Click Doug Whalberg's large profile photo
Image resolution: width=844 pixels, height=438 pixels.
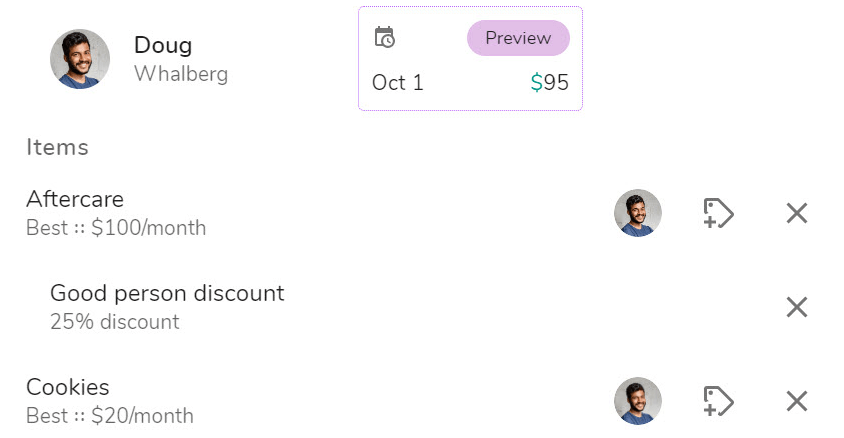[80, 59]
